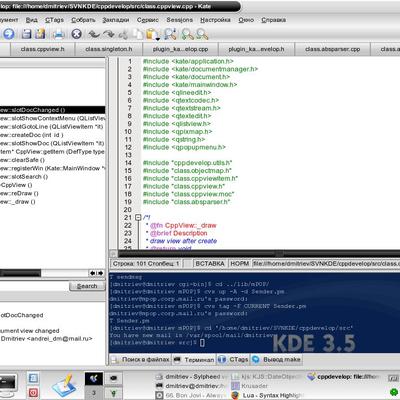Paste from clipboard icon in toolbar
400x400 pixels.
(x=152, y=34)
